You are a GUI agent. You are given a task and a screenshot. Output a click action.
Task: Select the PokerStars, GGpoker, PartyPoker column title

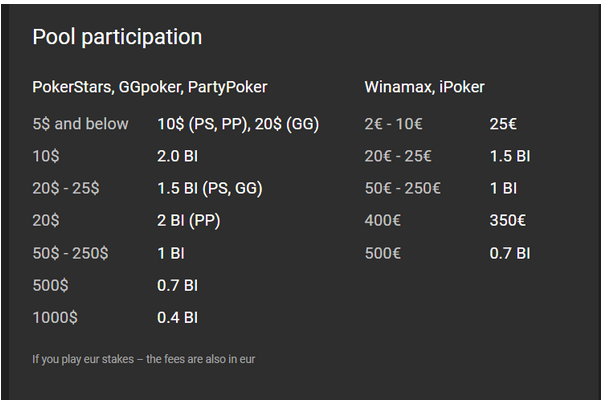click(x=150, y=87)
